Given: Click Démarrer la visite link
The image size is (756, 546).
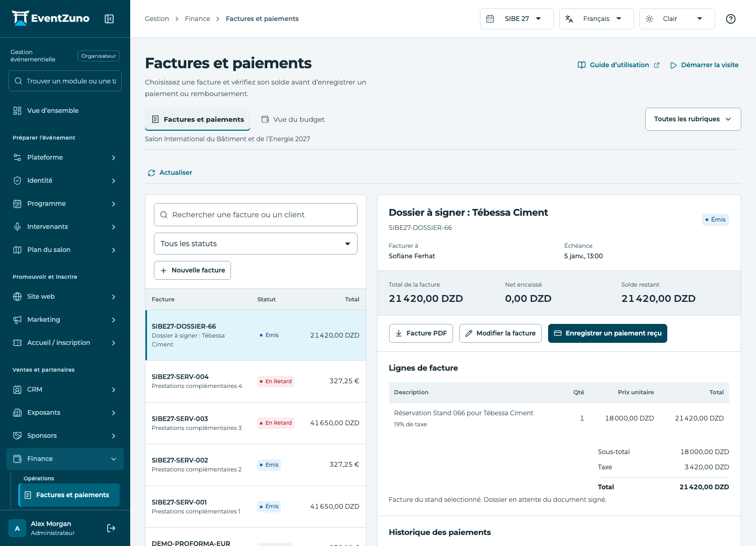Looking at the screenshot, I should [x=704, y=65].
